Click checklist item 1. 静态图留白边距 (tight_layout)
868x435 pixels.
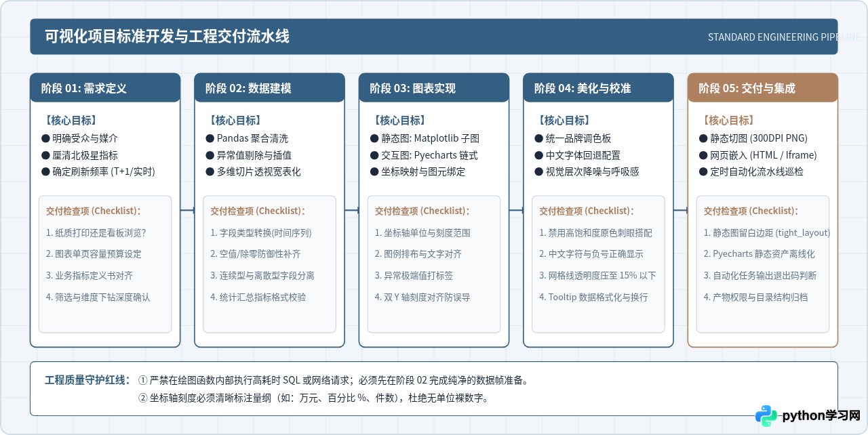click(x=767, y=233)
